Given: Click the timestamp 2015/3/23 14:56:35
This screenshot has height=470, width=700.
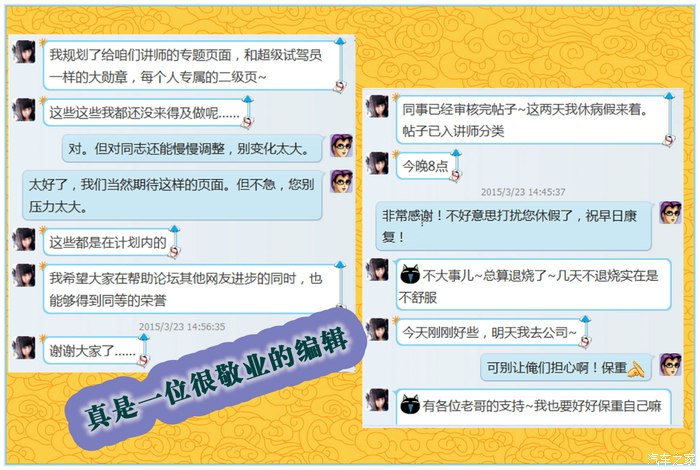Looking at the screenshot, I should point(182,327).
